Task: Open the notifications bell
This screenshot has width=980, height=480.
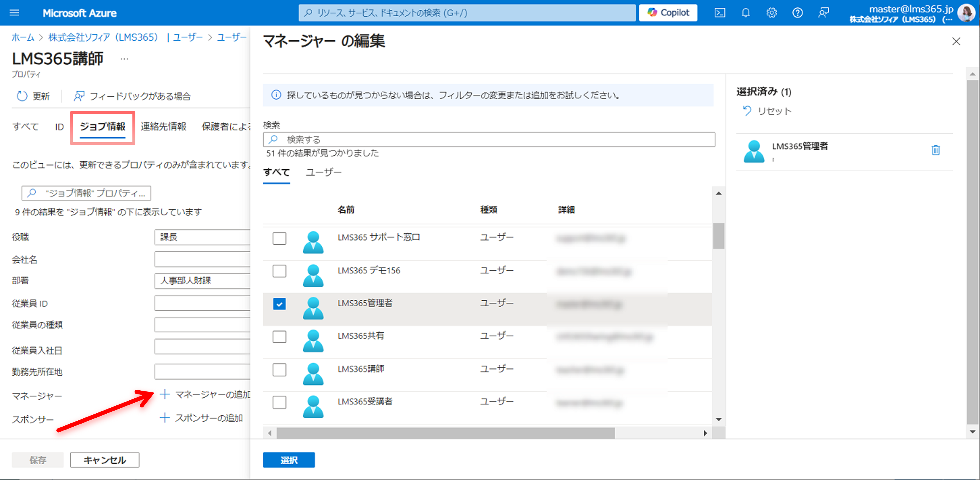Action: pos(746,13)
